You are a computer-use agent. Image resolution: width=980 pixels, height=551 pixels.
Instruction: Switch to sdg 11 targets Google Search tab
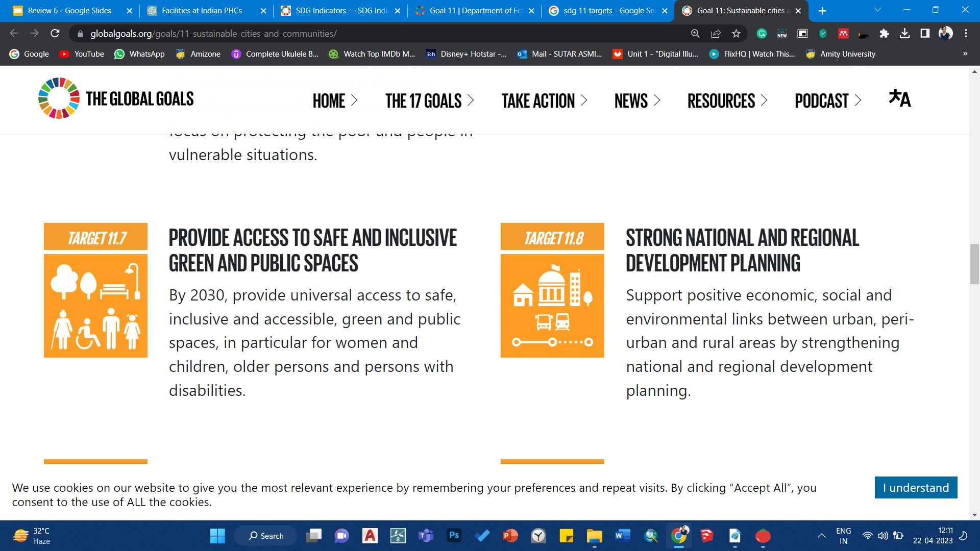click(x=609, y=10)
